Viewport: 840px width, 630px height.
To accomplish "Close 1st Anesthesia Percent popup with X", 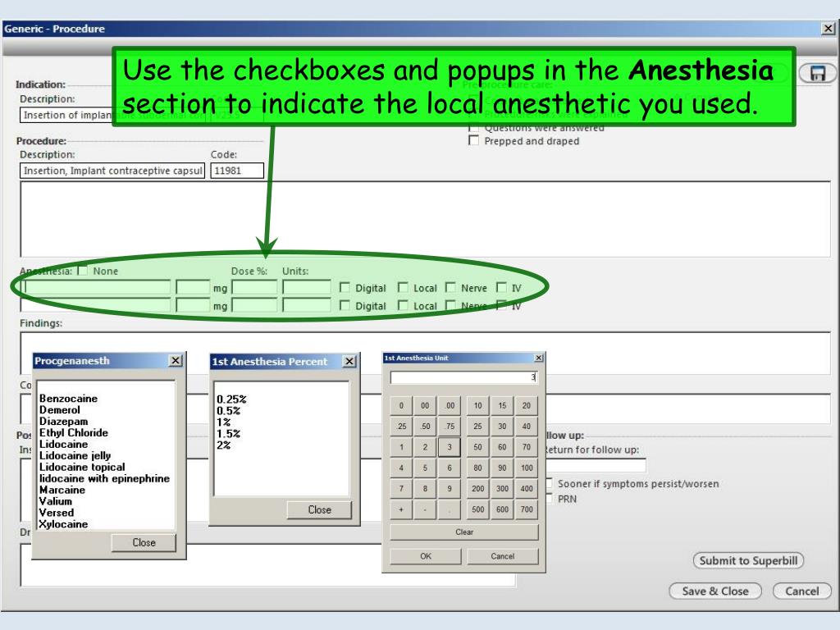I will pos(349,361).
